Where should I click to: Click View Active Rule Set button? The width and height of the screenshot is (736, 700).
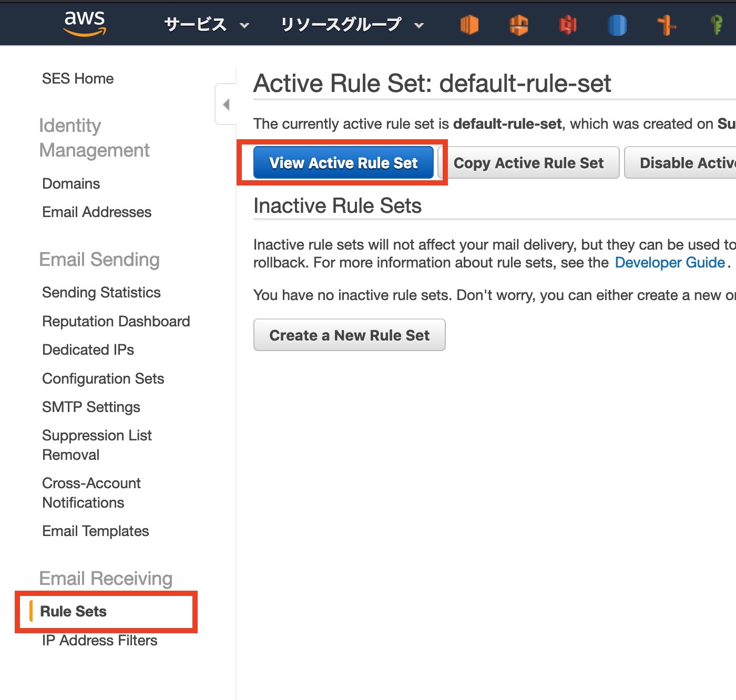point(343,163)
